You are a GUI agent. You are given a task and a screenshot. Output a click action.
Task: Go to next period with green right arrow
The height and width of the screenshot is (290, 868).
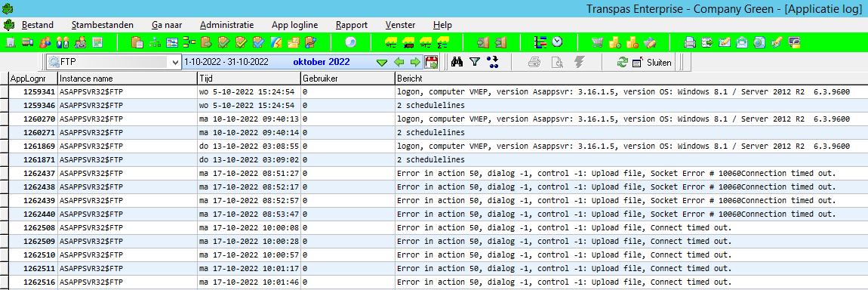[x=414, y=62]
